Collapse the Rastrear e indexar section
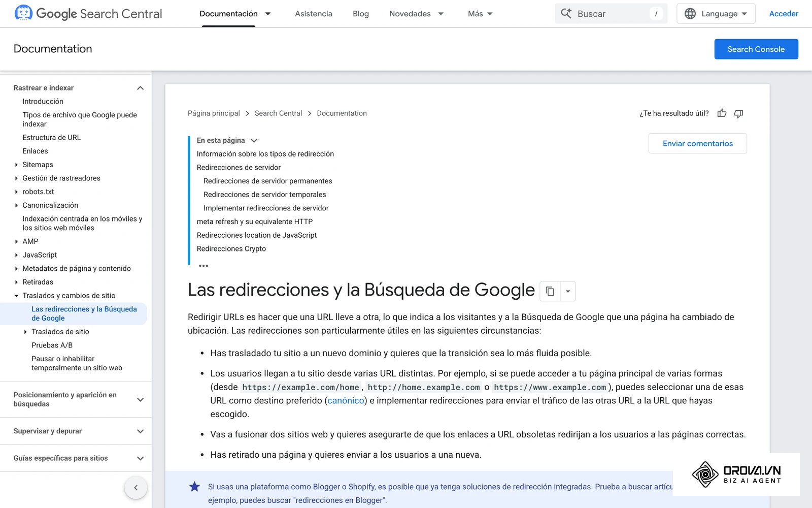 click(x=141, y=88)
